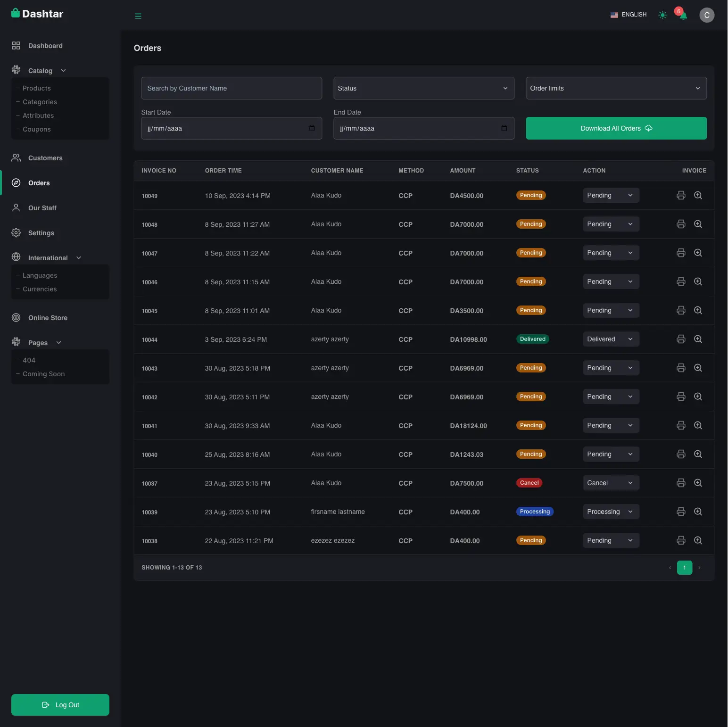Open the Order limits dropdown
Image resolution: width=728 pixels, height=727 pixels.
[x=616, y=88]
